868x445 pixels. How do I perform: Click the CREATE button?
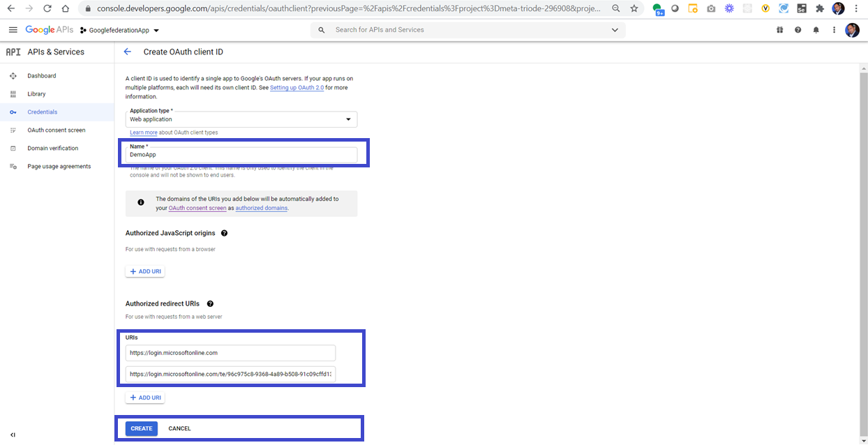(x=141, y=428)
